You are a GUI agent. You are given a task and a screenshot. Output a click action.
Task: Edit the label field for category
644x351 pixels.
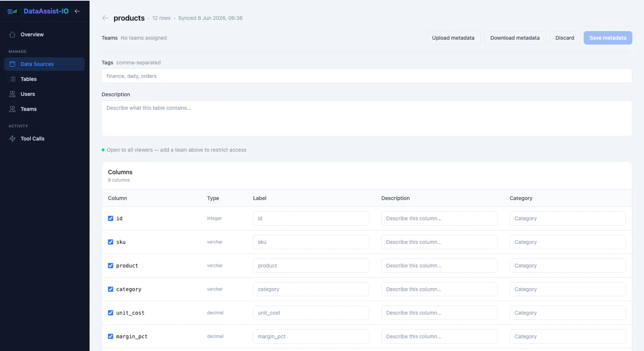tap(311, 289)
